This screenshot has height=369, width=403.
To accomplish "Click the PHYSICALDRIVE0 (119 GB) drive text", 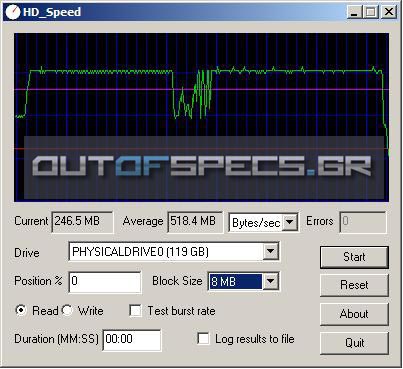I will [x=140, y=252].
